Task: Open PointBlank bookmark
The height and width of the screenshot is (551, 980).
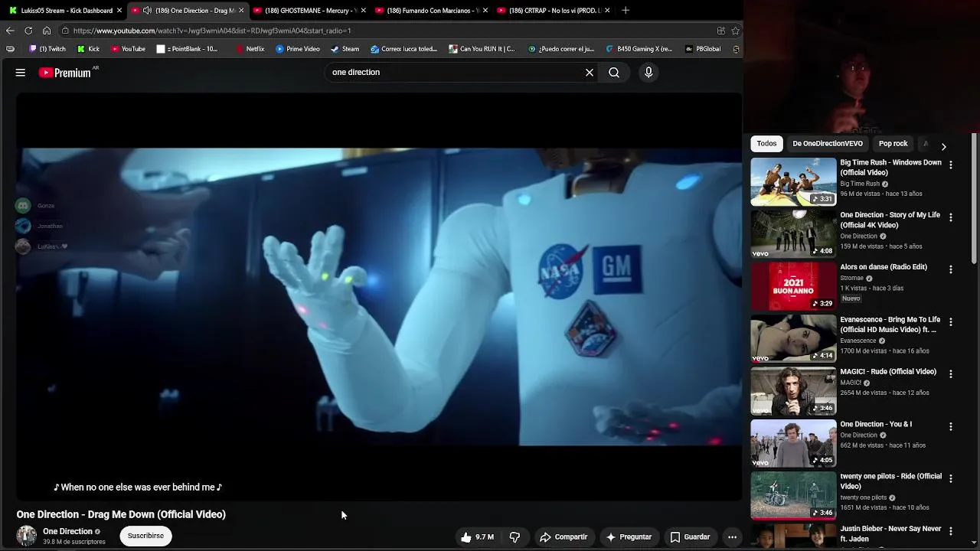Action: pos(187,49)
